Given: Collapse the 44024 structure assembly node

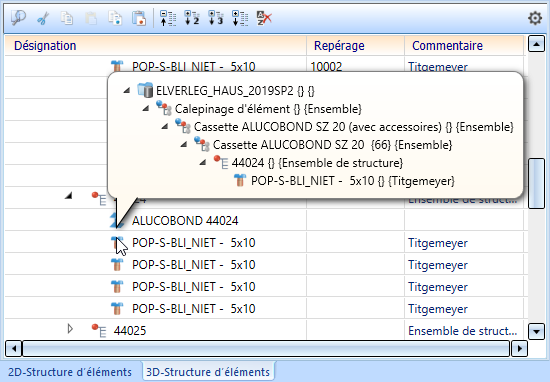Looking at the screenshot, I should point(69,196).
